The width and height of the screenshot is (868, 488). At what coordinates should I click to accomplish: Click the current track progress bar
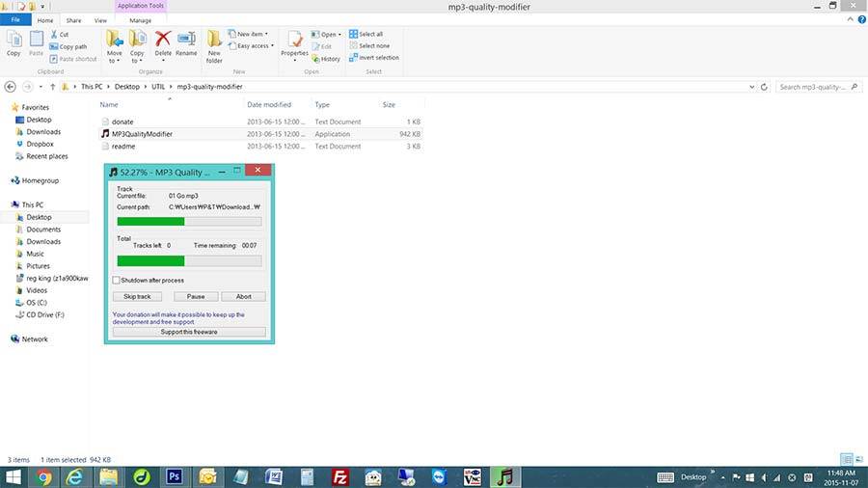[189, 221]
